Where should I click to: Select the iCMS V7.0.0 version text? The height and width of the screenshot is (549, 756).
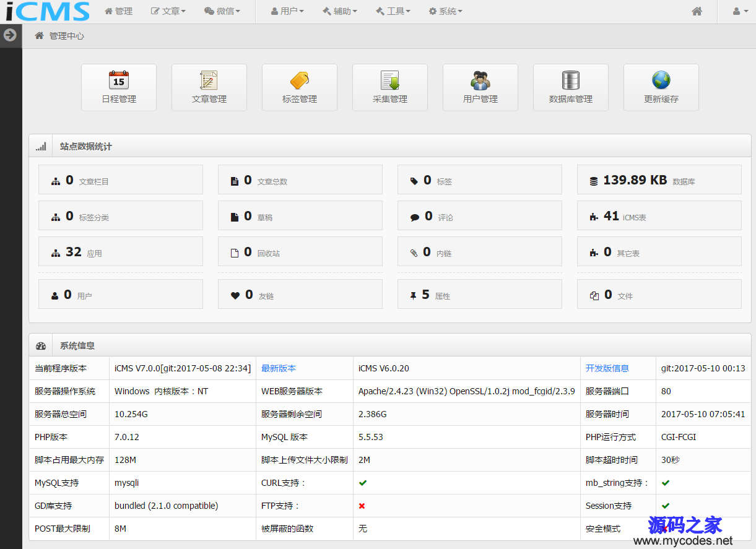tap(183, 368)
